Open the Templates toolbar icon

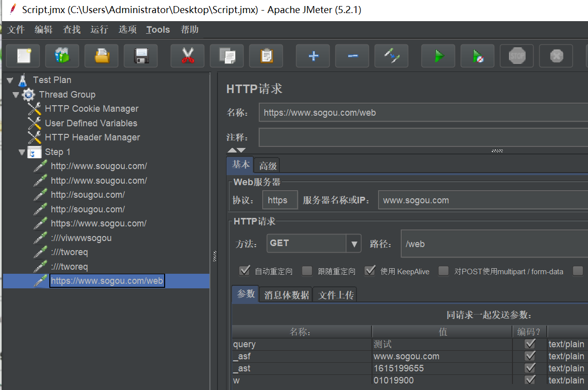tap(62, 56)
